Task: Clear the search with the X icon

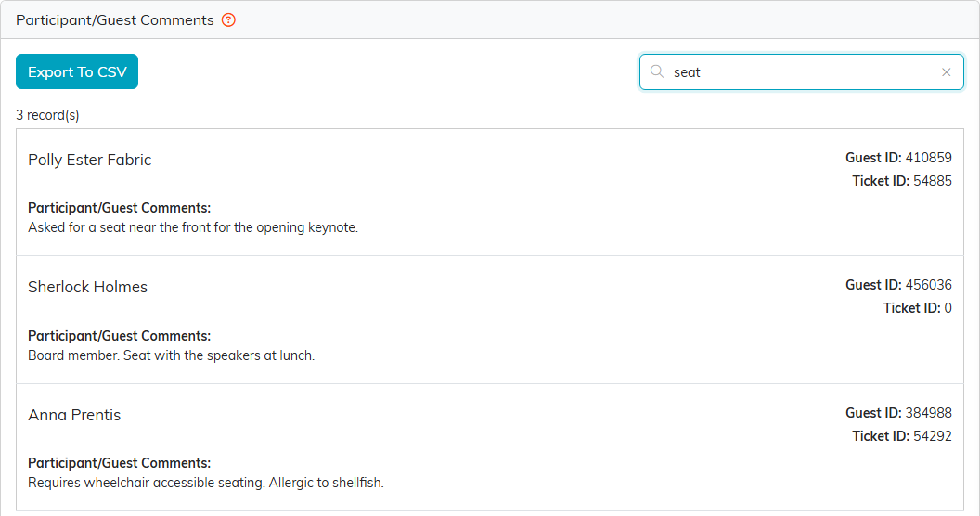Action: (x=947, y=72)
